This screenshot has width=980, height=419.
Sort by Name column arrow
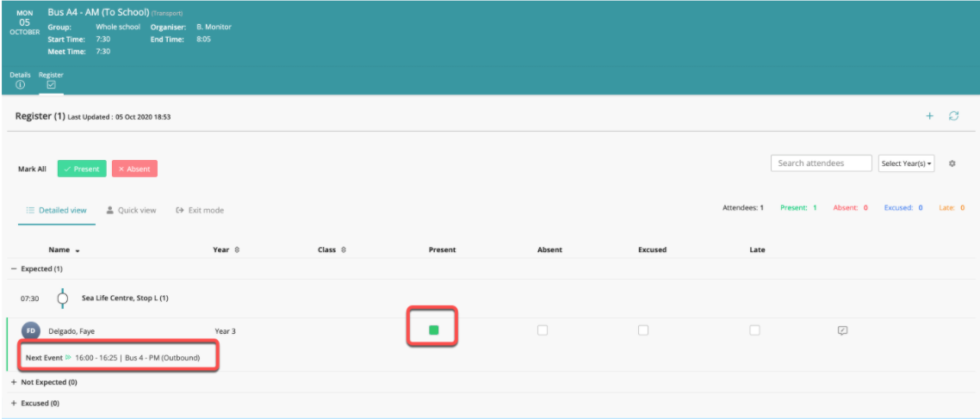click(x=78, y=250)
